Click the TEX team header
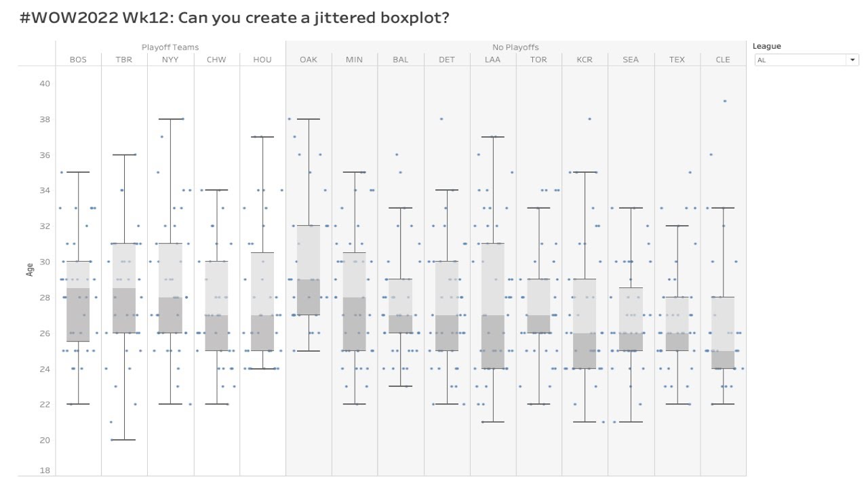 point(677,60)
